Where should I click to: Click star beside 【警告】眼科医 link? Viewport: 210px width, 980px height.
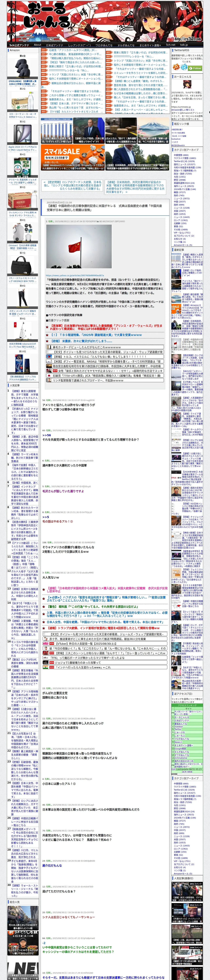44,607
